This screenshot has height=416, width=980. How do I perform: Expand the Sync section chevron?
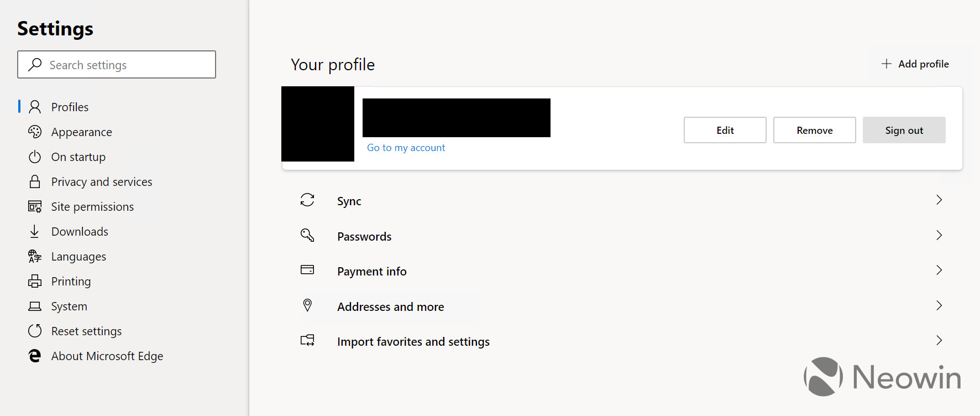pos(939,200)
